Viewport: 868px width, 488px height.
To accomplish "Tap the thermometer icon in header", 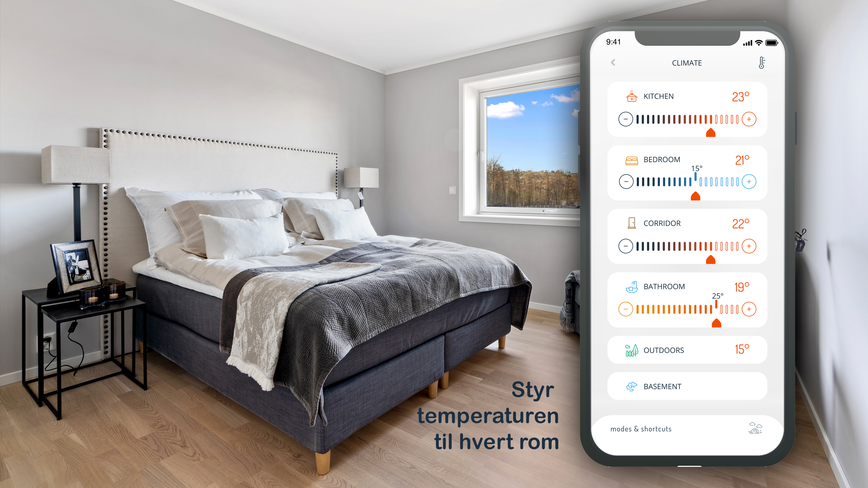I will coord(763,63).
